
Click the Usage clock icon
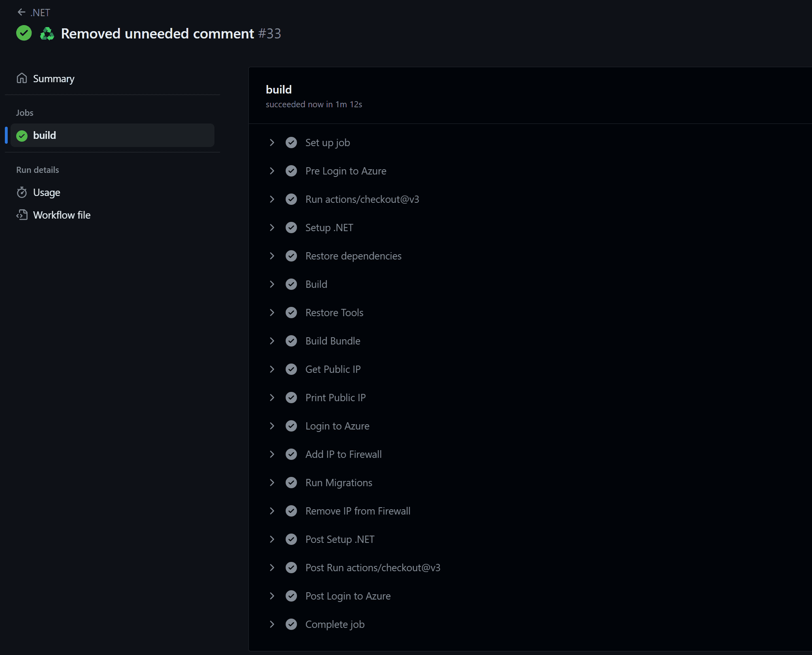[23, 192]
